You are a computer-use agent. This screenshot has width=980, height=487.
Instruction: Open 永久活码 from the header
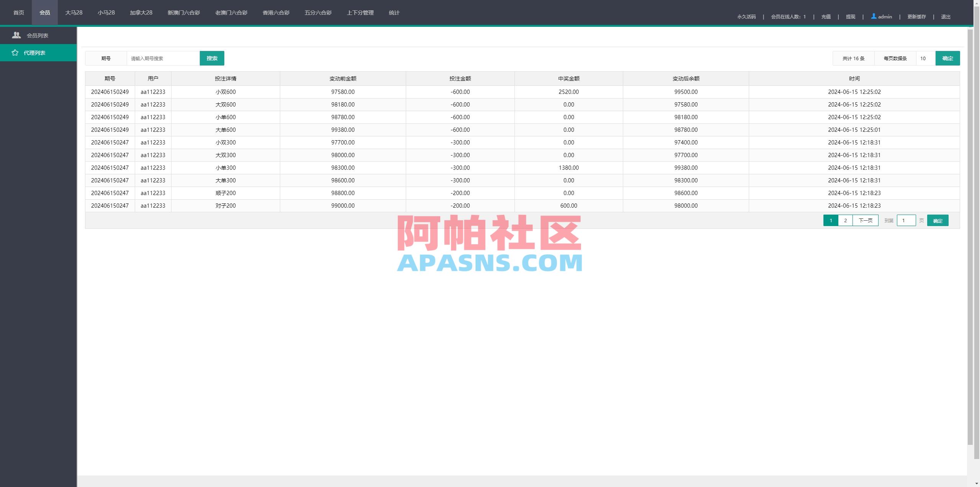[746, 16]
